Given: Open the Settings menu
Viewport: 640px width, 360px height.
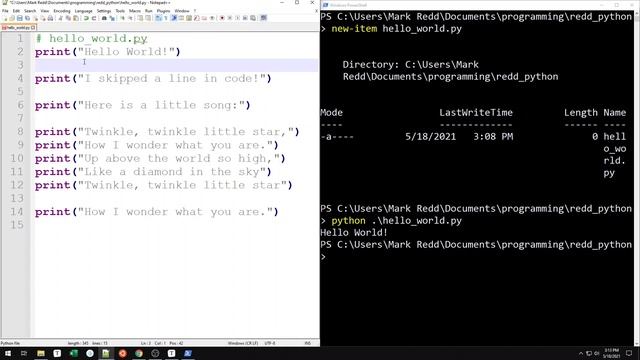Looking at the screenshot, I should (104, 11).
